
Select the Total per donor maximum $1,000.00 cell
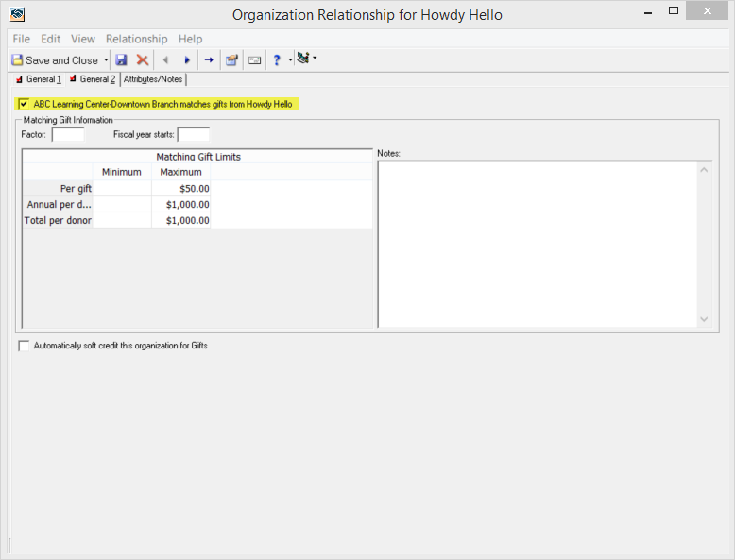(181, 220)
